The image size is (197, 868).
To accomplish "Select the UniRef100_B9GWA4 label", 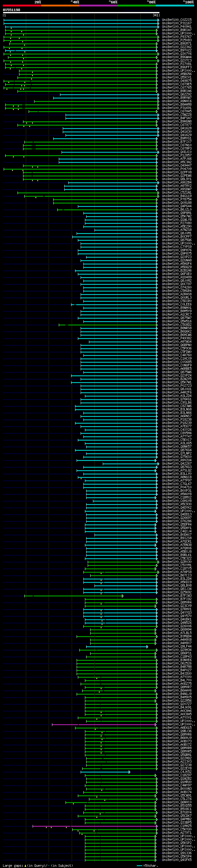I will tap(177, 57).
